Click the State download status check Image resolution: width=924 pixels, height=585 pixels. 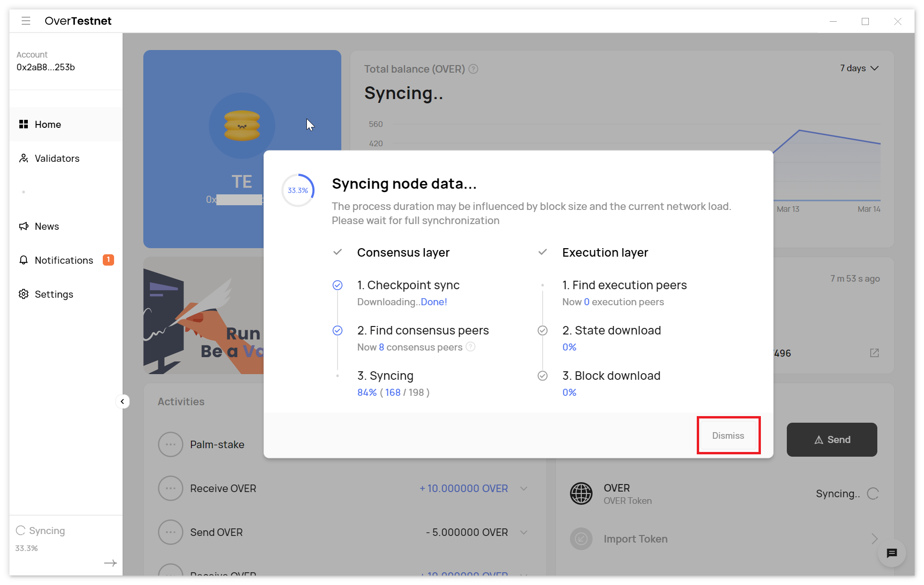pyautogui.click(x=543, y=330)
